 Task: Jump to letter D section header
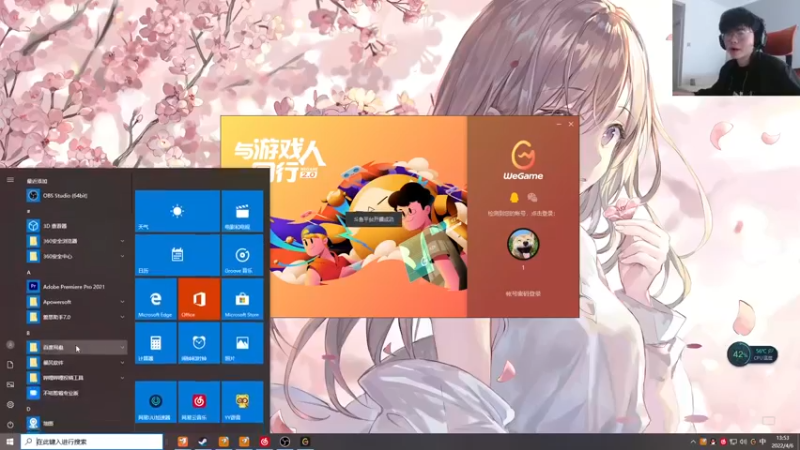(29, 409)
